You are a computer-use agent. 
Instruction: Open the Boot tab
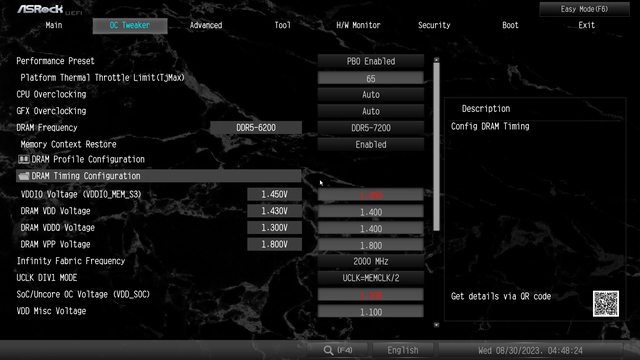510,25
